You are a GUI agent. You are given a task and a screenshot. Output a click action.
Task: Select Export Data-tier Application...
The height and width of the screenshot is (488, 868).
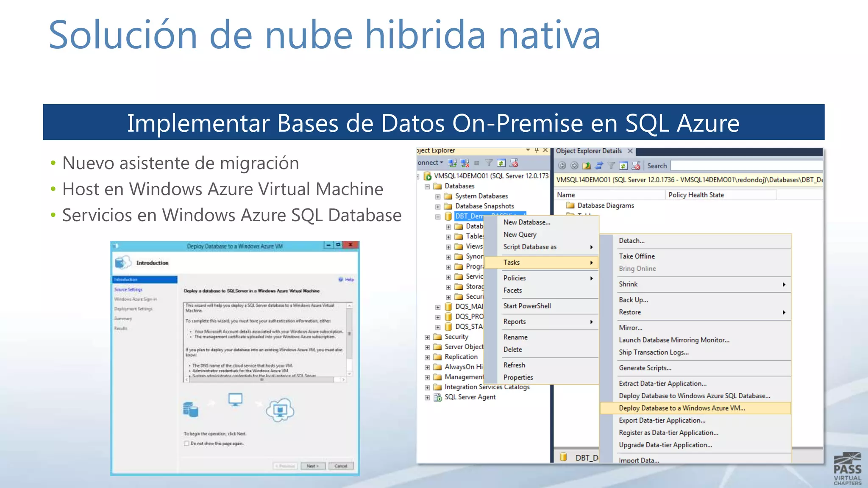[x=696, y=420]
